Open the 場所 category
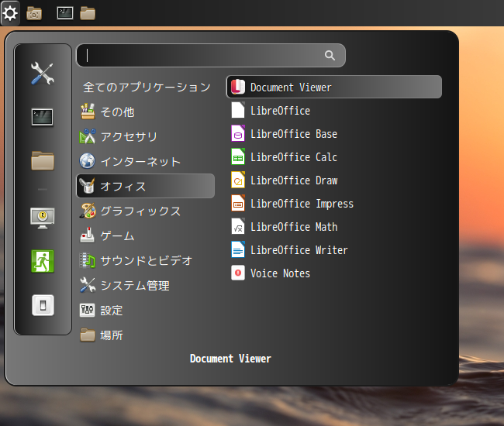The image size is (504, 426). click(x=145, y=335)
